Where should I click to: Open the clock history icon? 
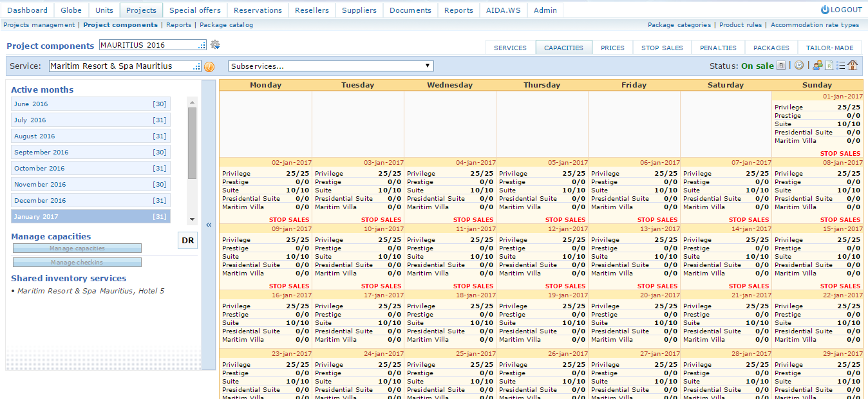pos(799,66)
